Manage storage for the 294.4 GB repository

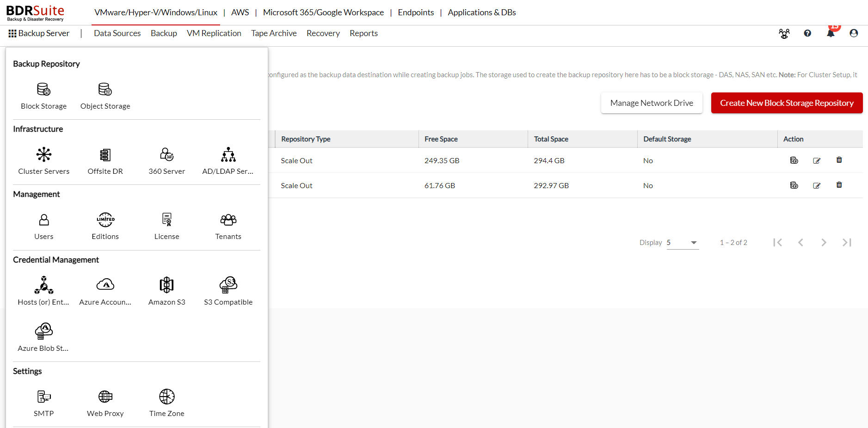pos(794,160)
